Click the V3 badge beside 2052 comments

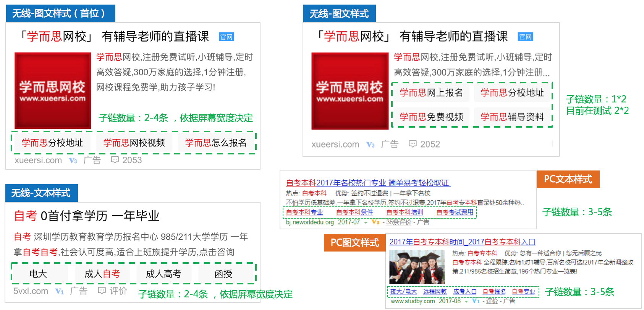pyautogui.click(x=370, y=144)
